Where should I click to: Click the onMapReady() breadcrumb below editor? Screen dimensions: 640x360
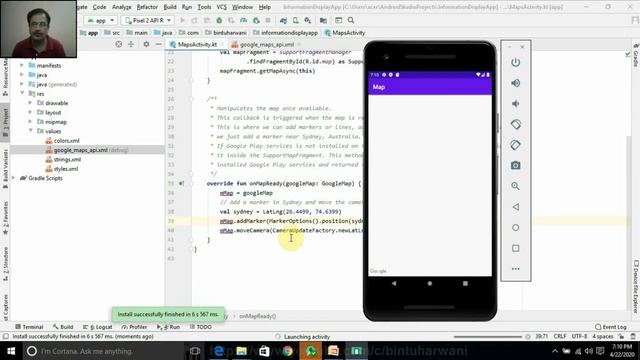(258, 316)
